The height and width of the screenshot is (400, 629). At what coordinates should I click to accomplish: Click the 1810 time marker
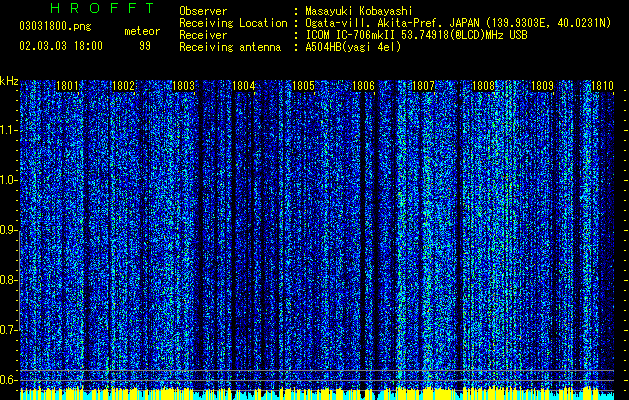point(602,86)
